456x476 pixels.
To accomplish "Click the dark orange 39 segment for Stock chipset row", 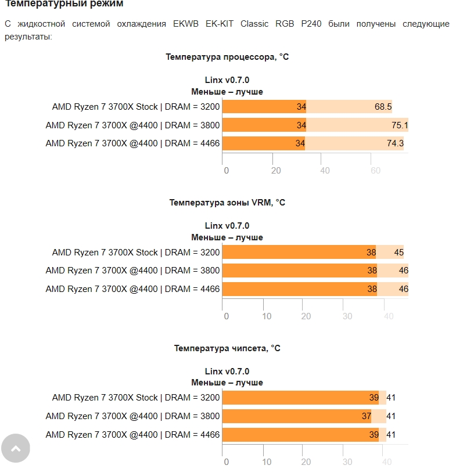I will tap(300, 398).
